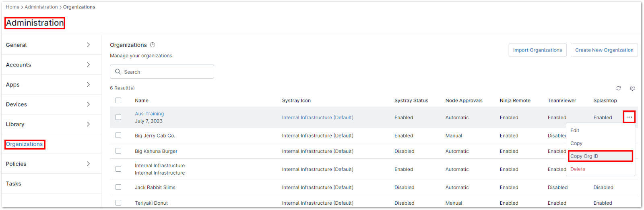Click the Systray Icon column header
The width and height of the screenshot is (644, 210).
coord(296,100)
